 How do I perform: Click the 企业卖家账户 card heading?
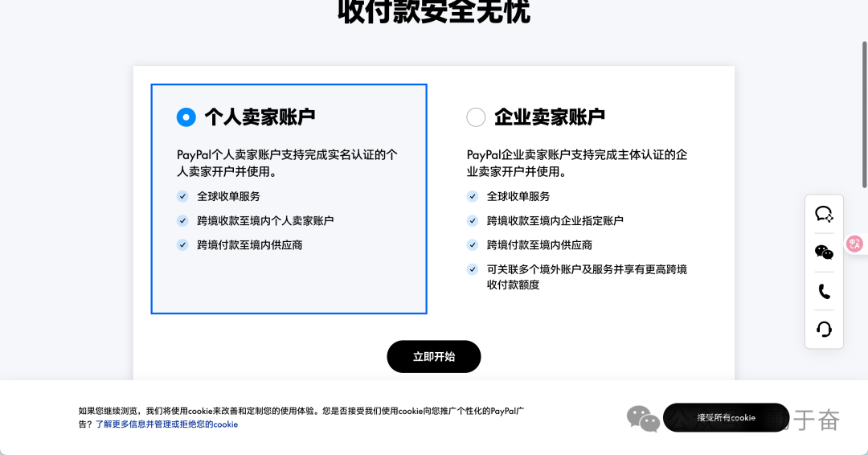tap(550, 117)
